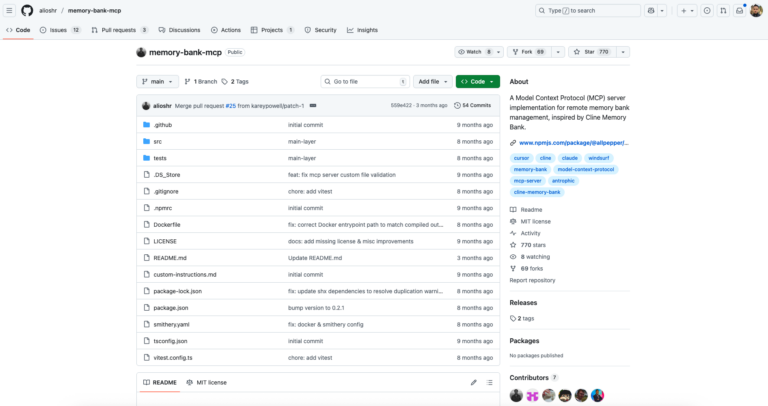Open README outline list icon
This screenshot has height=406, width=768.
point(489,382)
